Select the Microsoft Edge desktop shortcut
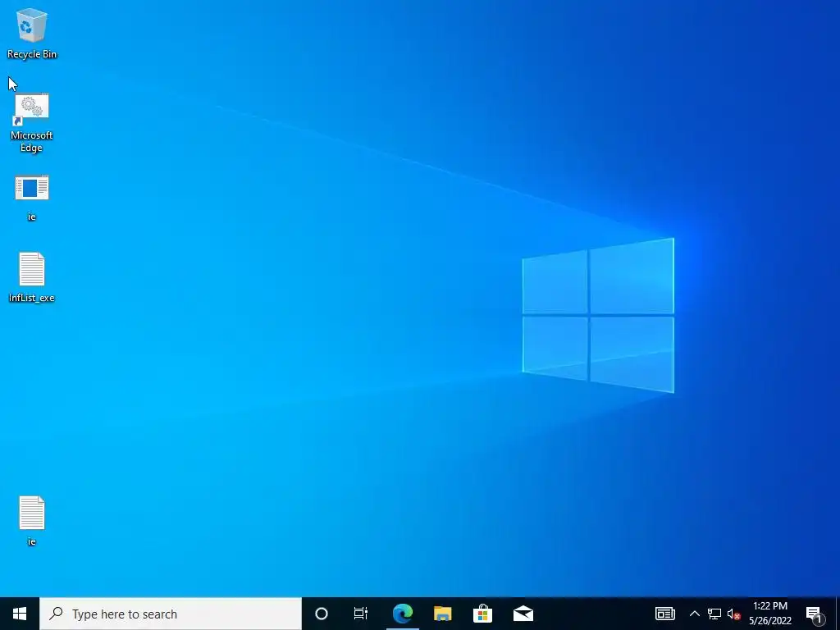Screen dimensions: 840x630 point(32,123)
